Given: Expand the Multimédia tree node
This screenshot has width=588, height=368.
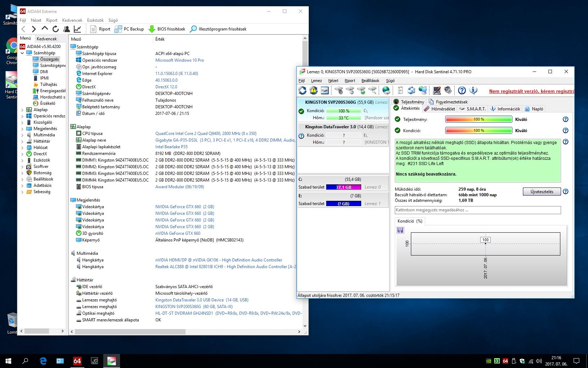Looking at the screenshot, I should [x=22, y=135].
